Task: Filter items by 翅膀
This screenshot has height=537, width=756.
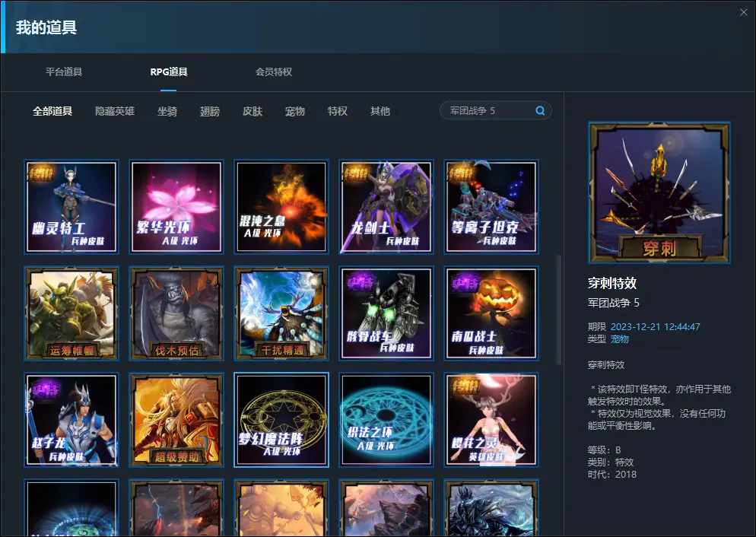Action: (x=210, y=111)
